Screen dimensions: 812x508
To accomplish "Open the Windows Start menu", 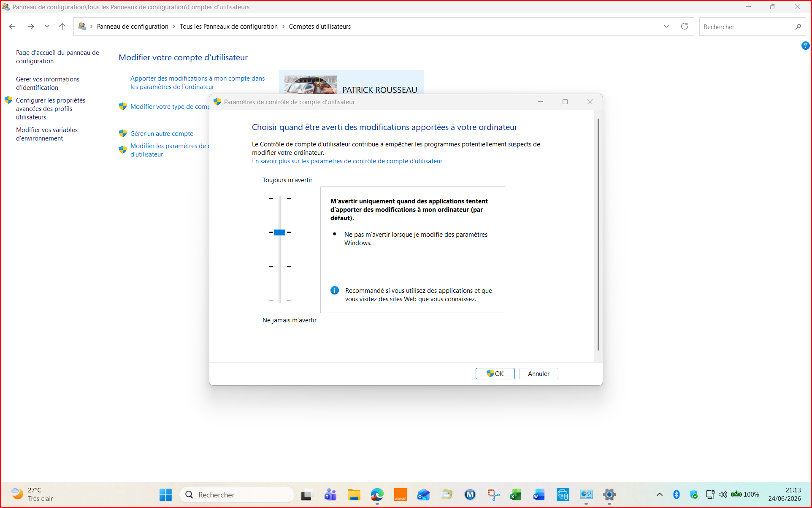I will [x=165, y=494].
